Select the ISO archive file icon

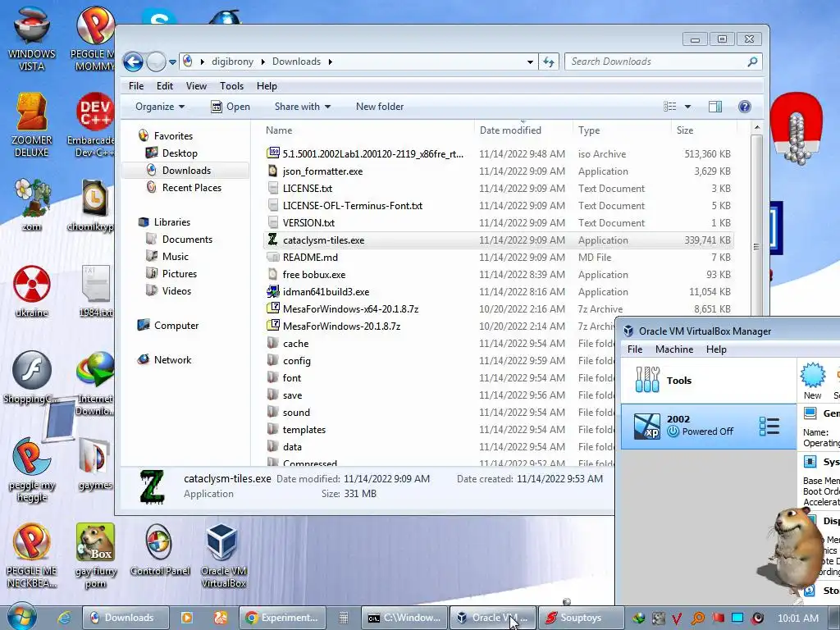(273, 153)
